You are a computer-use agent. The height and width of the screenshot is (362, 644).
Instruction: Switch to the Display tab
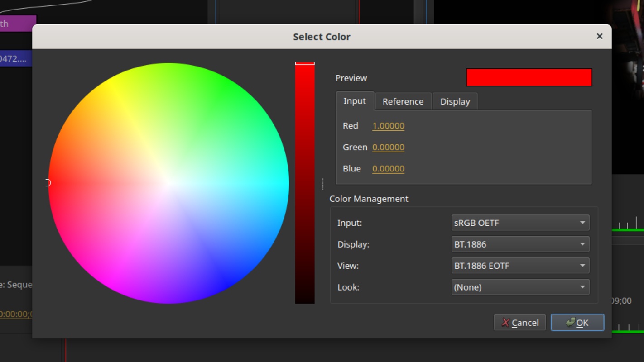[x=455, y=101]
